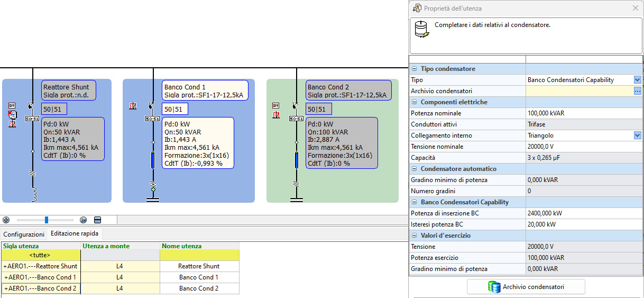Viewport: 644px width, 298px height.
Task: Click the 50|51 label on Banco Cond 1
Action: point(174,110)
